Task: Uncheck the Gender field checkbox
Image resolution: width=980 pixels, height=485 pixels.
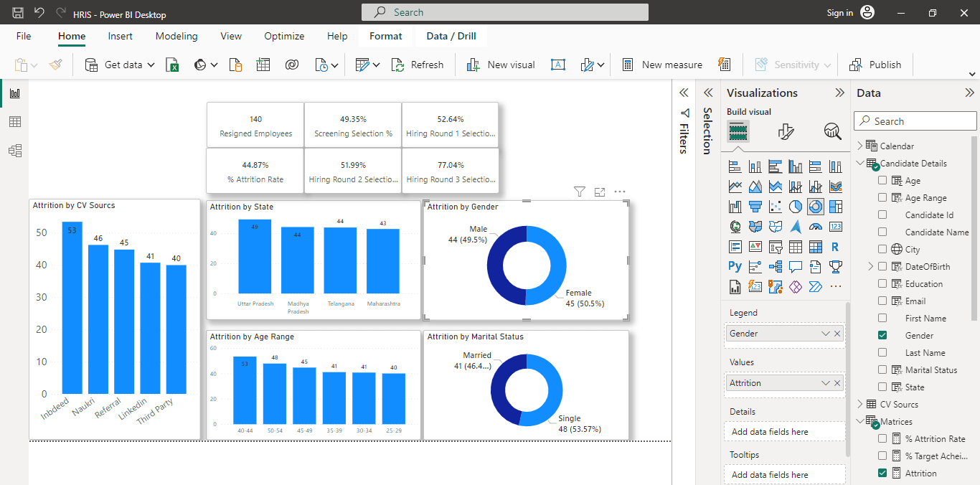Action: (x=882, y=336)
